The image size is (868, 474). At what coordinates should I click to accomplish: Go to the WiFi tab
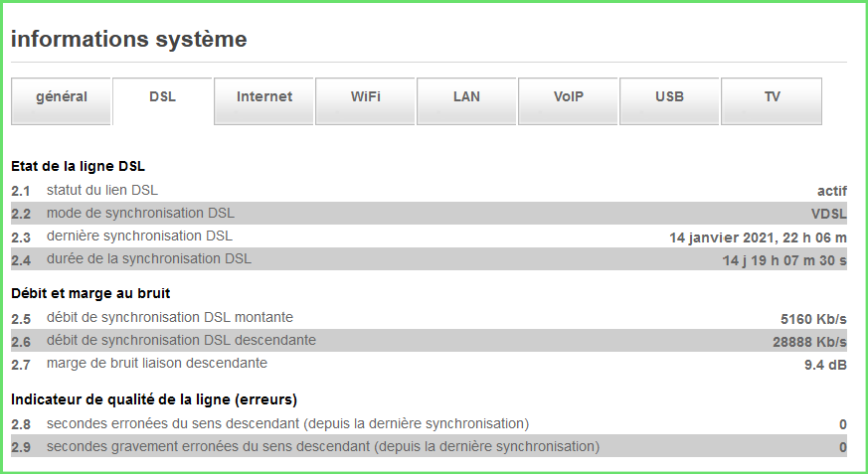click(366, 97)
